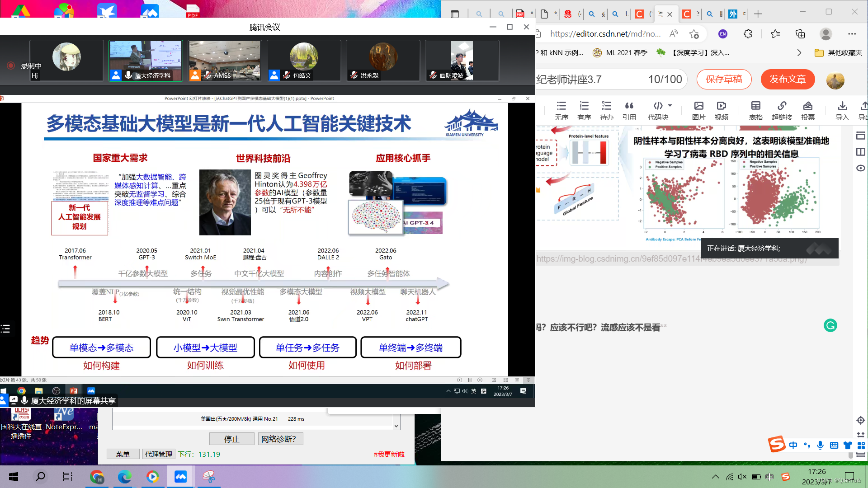Click the Edge address bar URL
This screenshot has width=868, height=488.
[x=605, y=34]
